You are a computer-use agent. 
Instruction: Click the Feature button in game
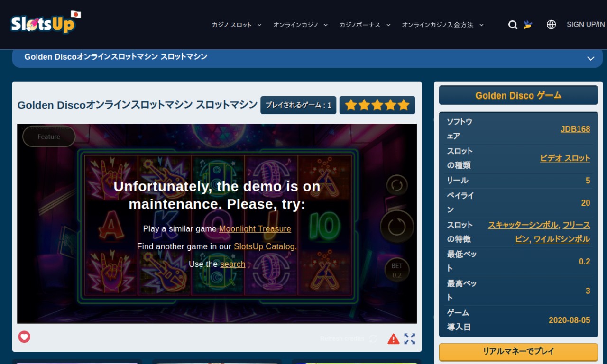[49, 136]
